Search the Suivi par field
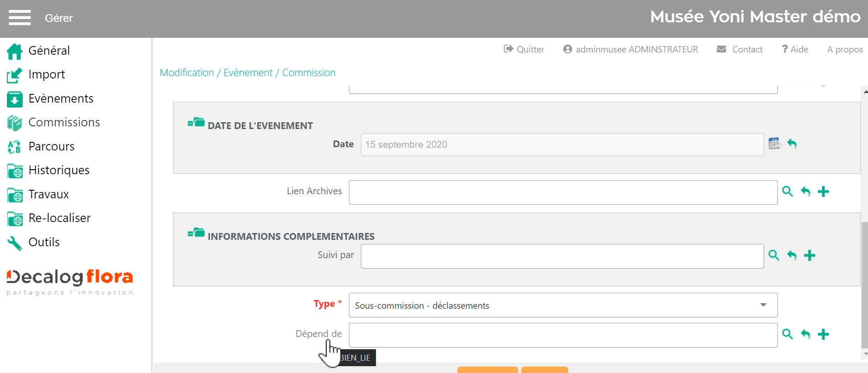Image resolution: width=868 pixels, height=373 pixels. (x=774, y=255)
